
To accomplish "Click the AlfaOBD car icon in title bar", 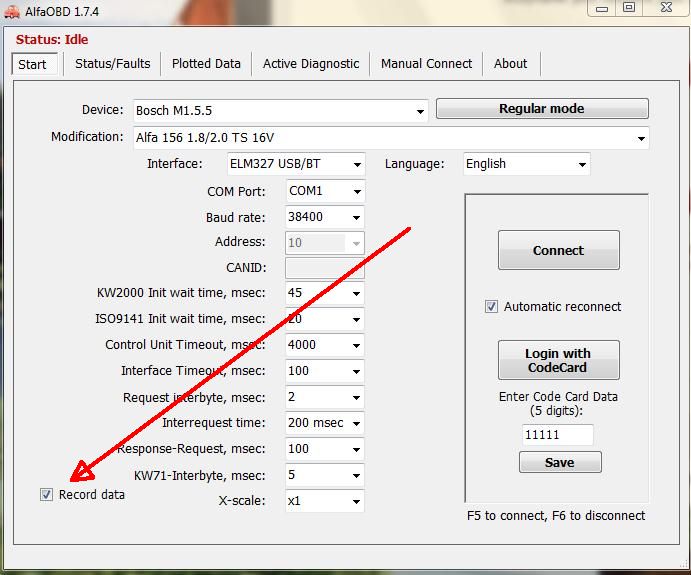I will click(x=11, y=12).
